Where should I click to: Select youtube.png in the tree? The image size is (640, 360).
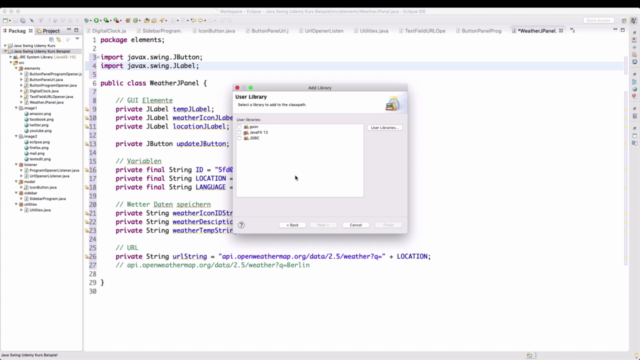40,131
